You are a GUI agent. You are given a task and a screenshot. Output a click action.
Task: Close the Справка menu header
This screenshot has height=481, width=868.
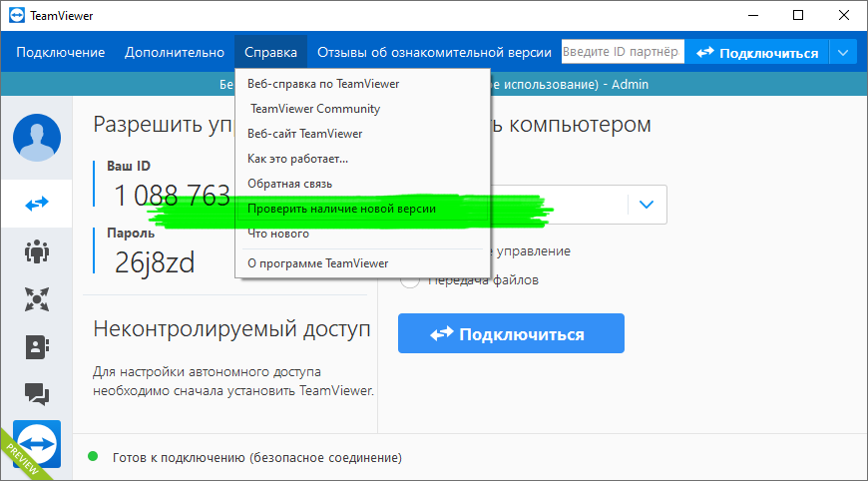pos(270,52)
